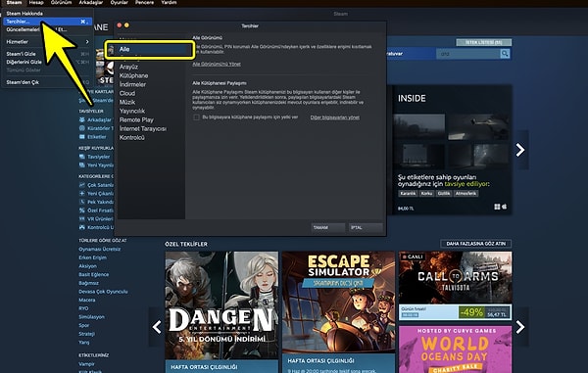Open the Dangen Entertainment sale card
The width and height of the screenshot is (588, 373).
[221, 312]
